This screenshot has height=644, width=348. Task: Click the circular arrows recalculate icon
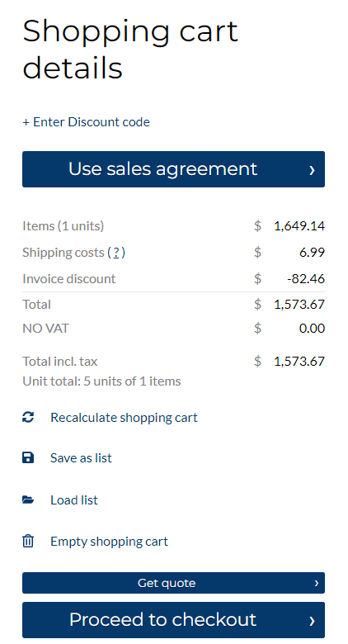coord(28,417)
